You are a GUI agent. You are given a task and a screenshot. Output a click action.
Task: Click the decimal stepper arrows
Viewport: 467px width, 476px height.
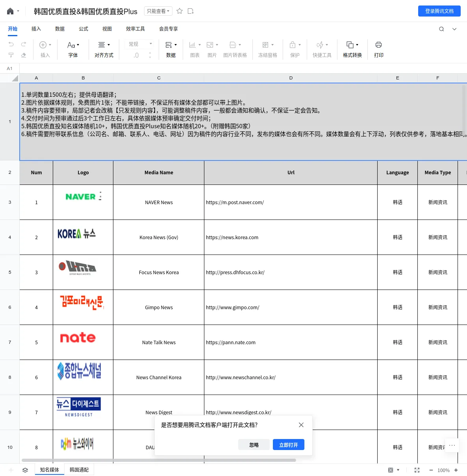pos(150,55)
